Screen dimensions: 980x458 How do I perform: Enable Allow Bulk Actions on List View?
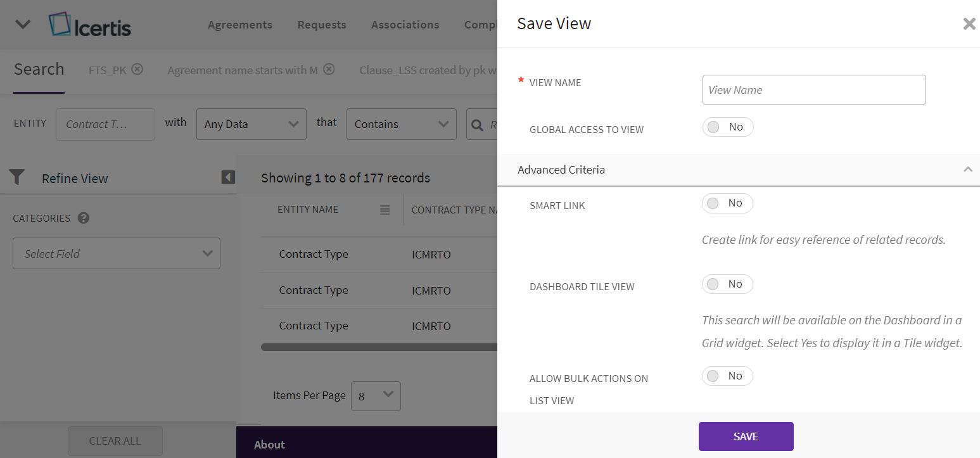click(x=727, y=376)
